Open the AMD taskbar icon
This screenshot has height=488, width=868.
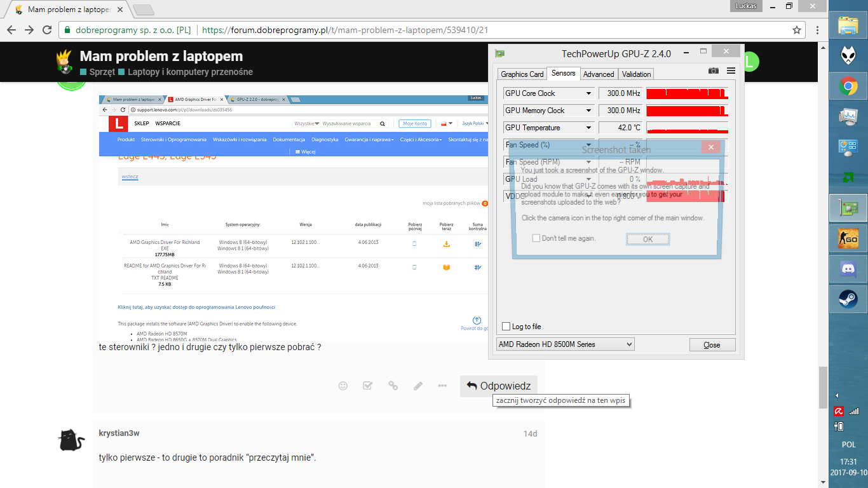pos(848,177)
